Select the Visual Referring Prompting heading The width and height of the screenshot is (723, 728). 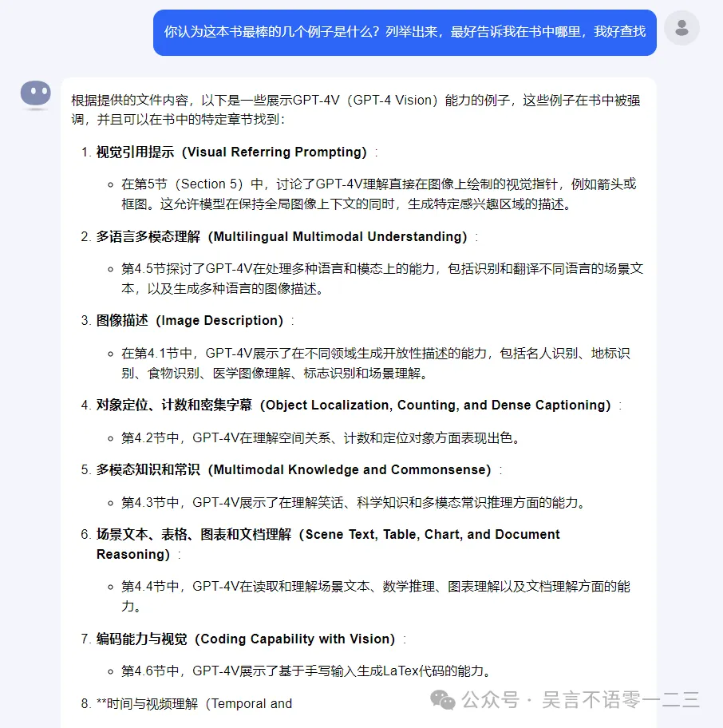pos(231,152)
